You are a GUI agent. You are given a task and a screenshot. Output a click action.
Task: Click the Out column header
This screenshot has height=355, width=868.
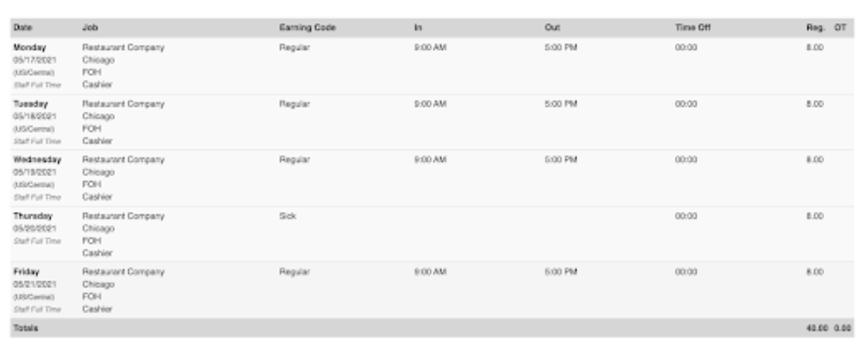tap(552, 28)
